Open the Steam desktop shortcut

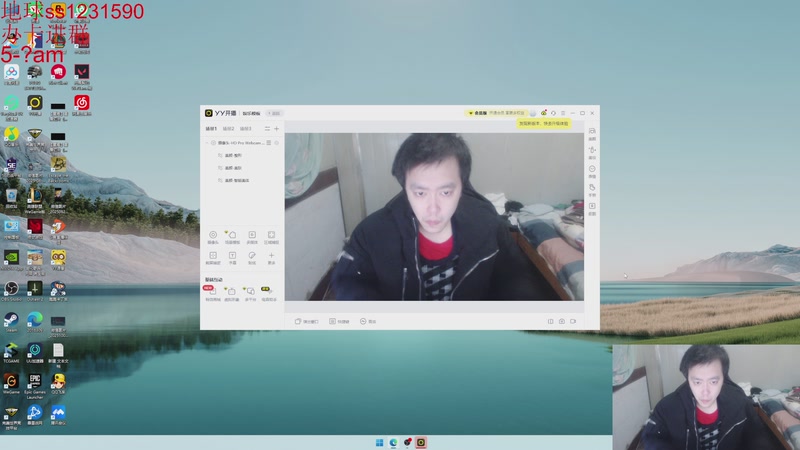tap(11, 323)
